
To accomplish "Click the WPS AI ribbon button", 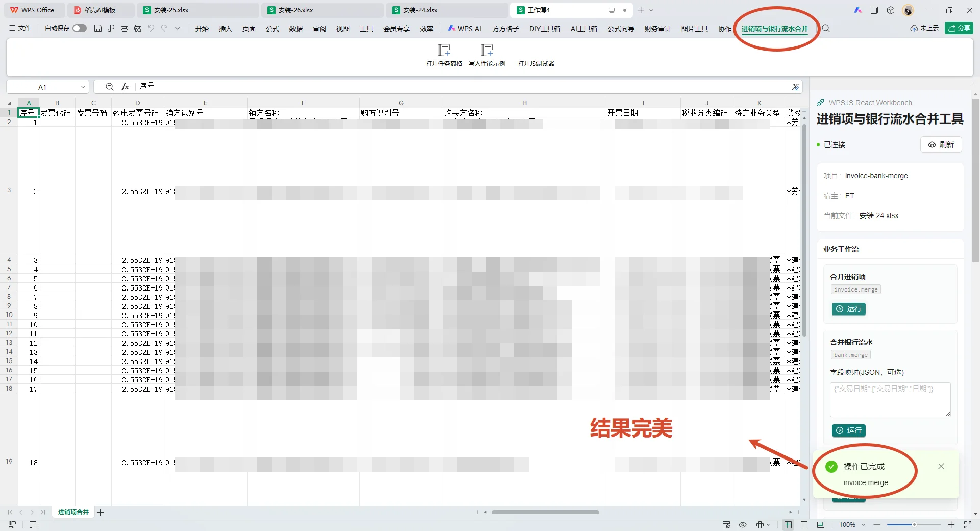I will point(464,29).
